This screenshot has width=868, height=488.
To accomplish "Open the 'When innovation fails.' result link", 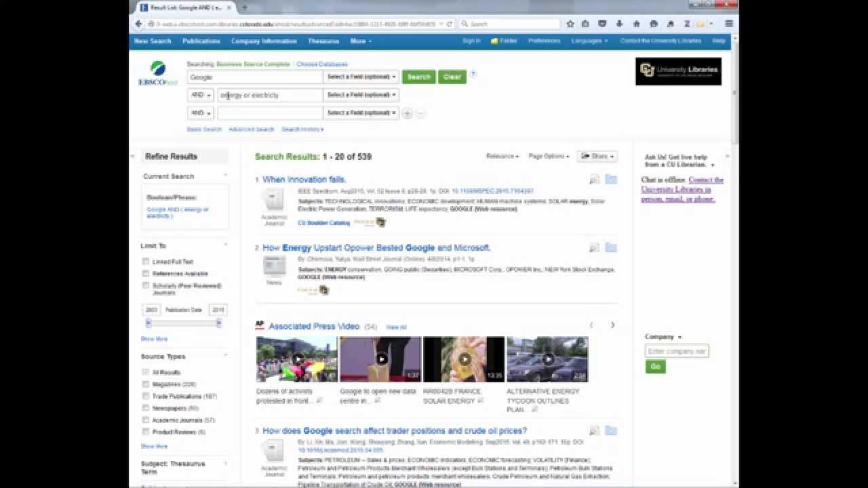I will pos(304,180).
